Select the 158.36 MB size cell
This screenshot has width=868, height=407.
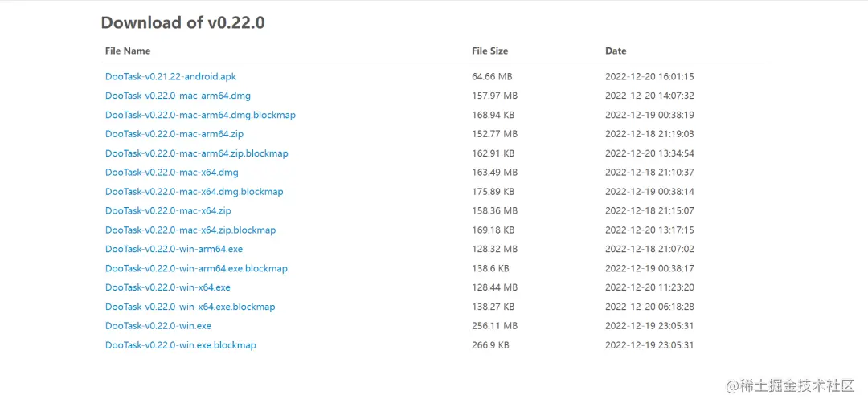coord(494,210)
